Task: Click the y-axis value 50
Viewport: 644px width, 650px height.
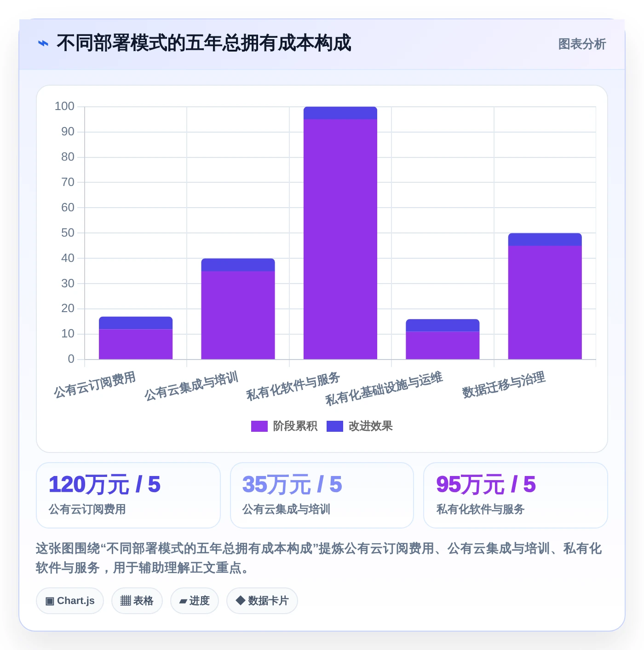Action: (68, 233)
